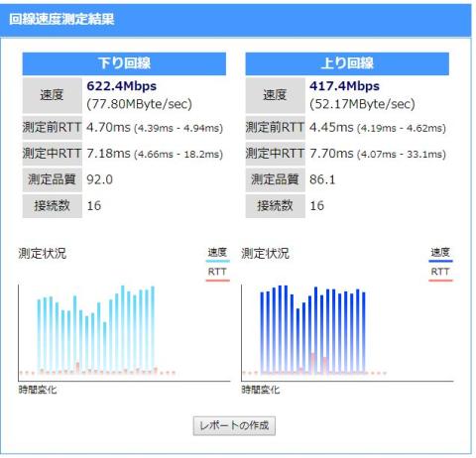Click the 接続数 label under 下り回線
Screen dimensions: 476x458
[53, 206]
